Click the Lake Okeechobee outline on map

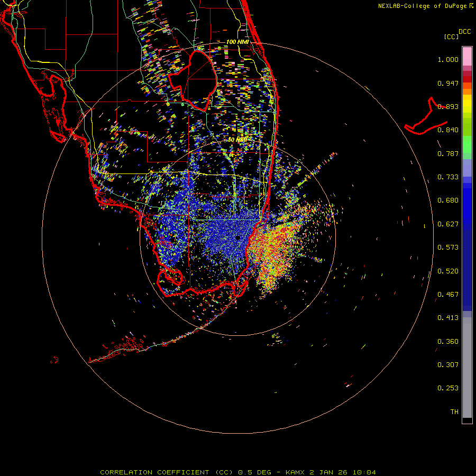[x=193, y=80]
